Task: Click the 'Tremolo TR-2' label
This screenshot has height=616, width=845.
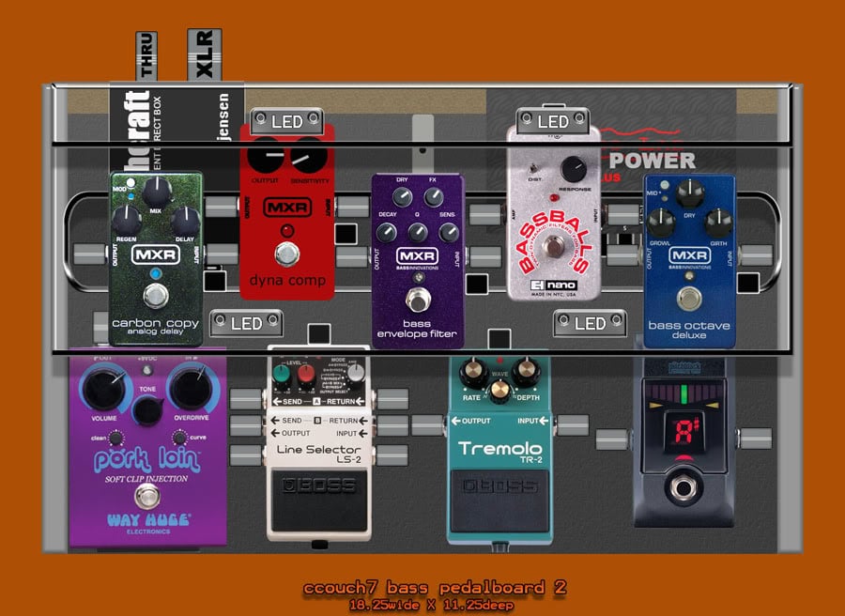Action: click(x=500, y=452)
